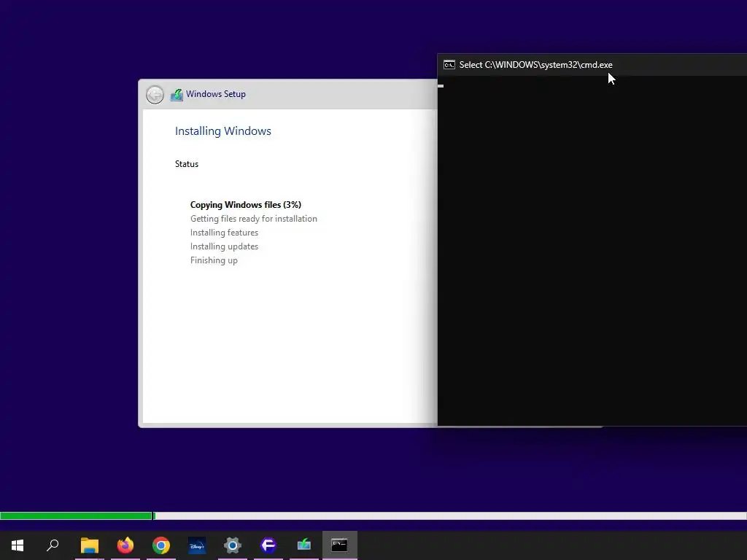
Task: Open File Explorer from taskbar
Action: pyautogui.click(x=90, y=545)
